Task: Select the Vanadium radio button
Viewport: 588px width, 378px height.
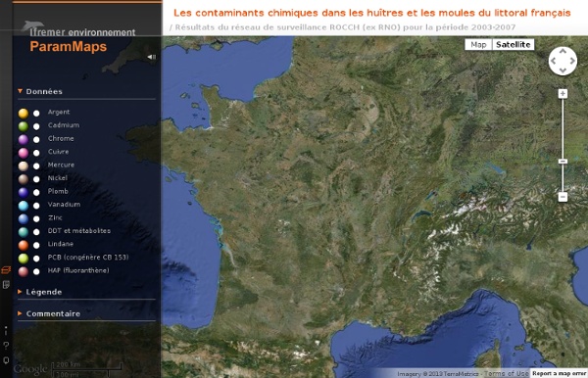Action: (x=36, y=206)
